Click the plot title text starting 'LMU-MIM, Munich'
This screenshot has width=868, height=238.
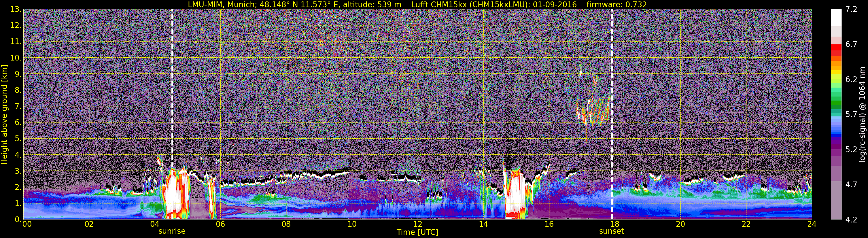coord(417,4)
